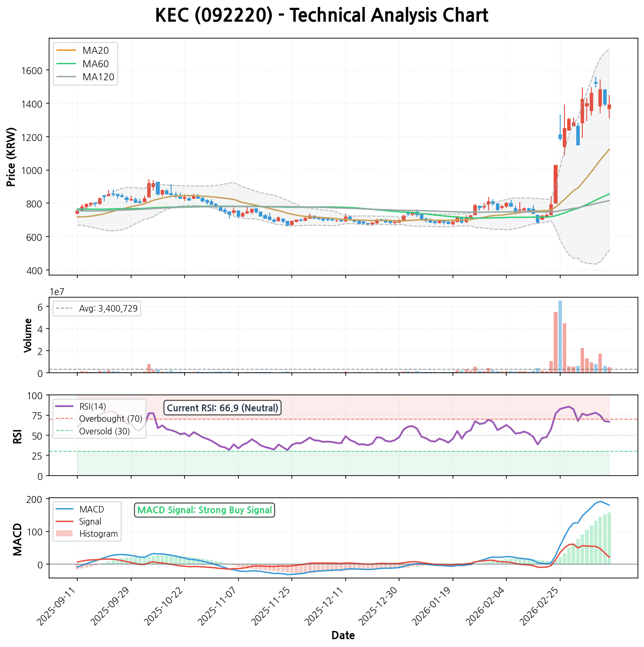Viewport: 644px width, 647px height.
Task: Select the RSI(14) legend entry
Action: [92, 407]
